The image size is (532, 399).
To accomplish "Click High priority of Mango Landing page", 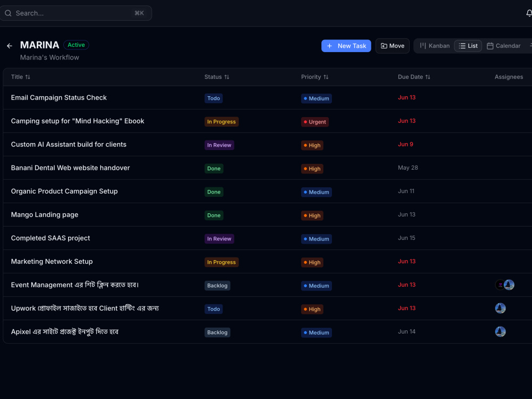I will 312,215.
